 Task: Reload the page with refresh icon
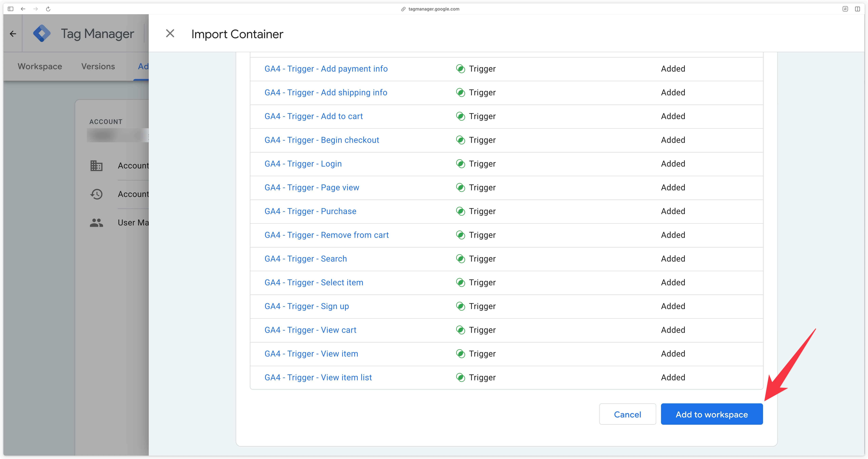coord(48,9)
